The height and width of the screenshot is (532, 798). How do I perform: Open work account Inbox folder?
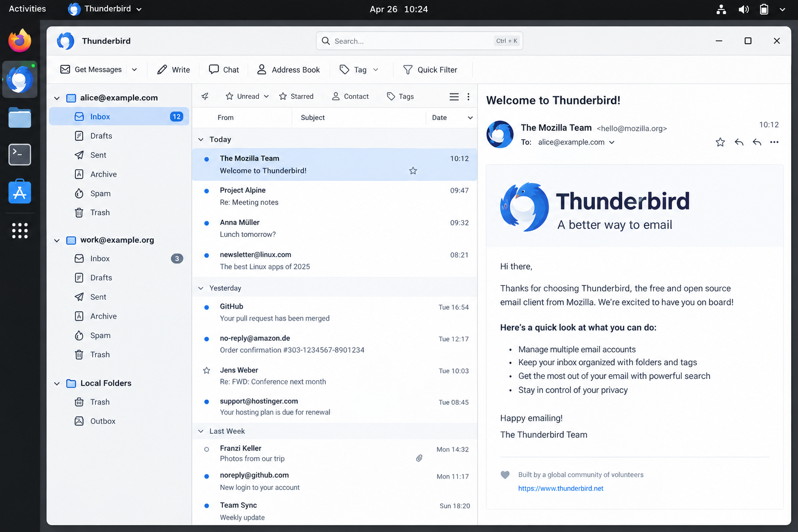[119, 259]
